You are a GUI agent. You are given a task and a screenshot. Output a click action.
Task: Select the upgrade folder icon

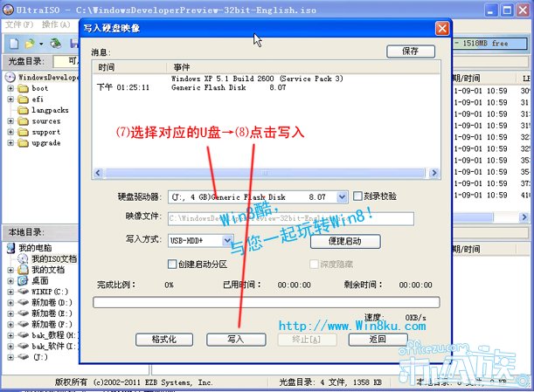pyautogui.click(x=23, y=143)
